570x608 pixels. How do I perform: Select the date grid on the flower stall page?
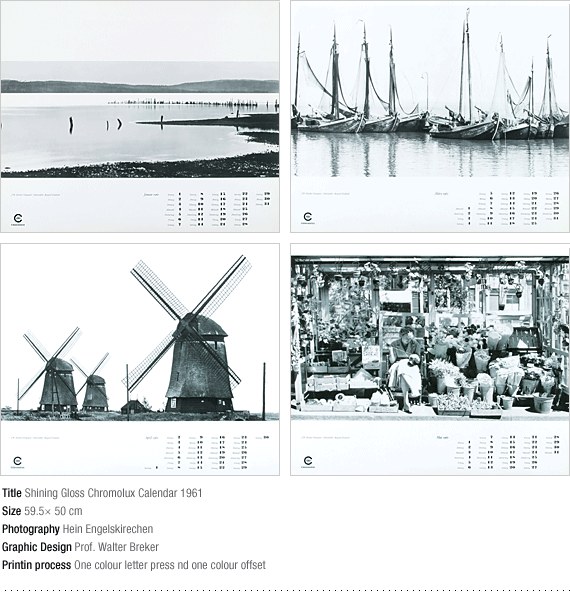[507, 452]
